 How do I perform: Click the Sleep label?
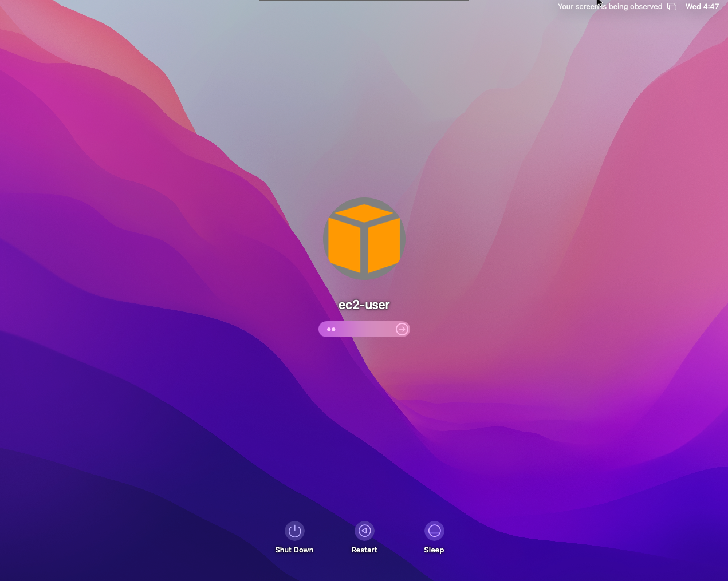(434, 550)
